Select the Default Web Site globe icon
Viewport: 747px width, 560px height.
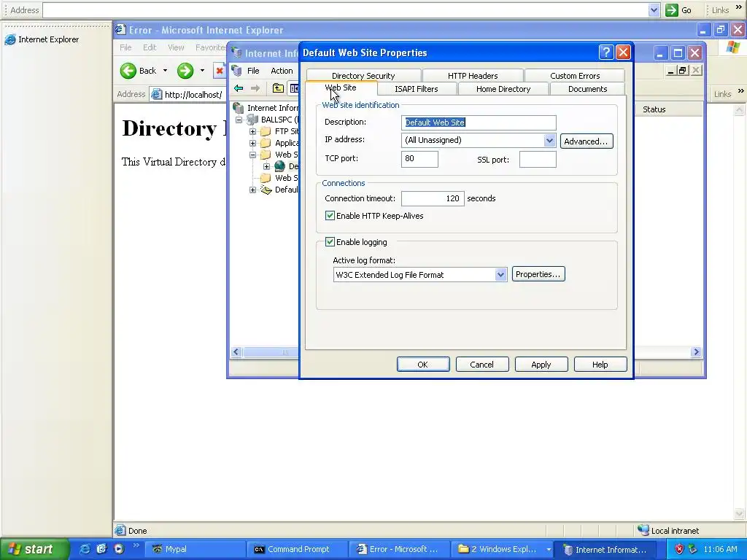tap(279, 166)
